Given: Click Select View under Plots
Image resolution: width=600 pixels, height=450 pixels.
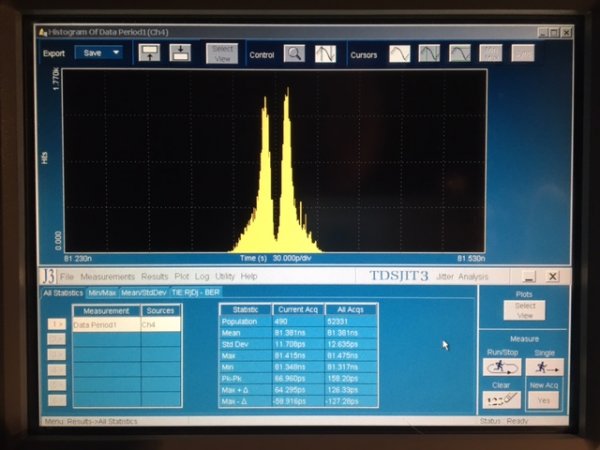Looking at the screenshot, I should pos(525,311).
